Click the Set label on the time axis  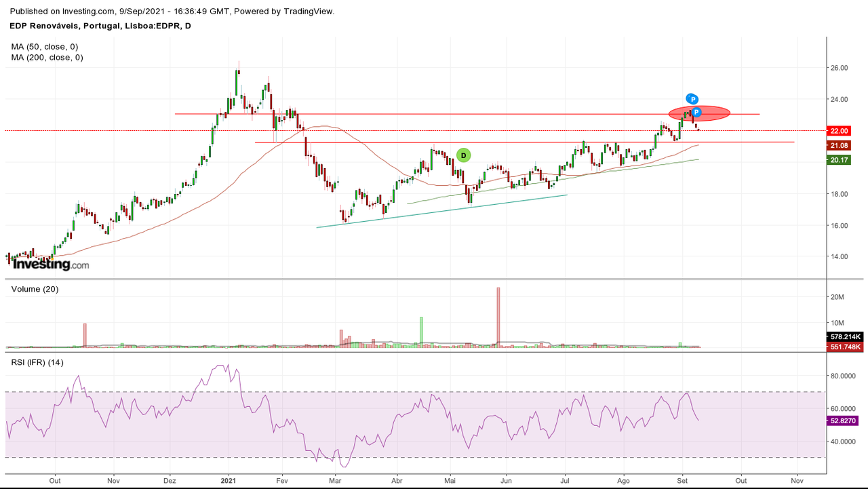coord(683,480)
